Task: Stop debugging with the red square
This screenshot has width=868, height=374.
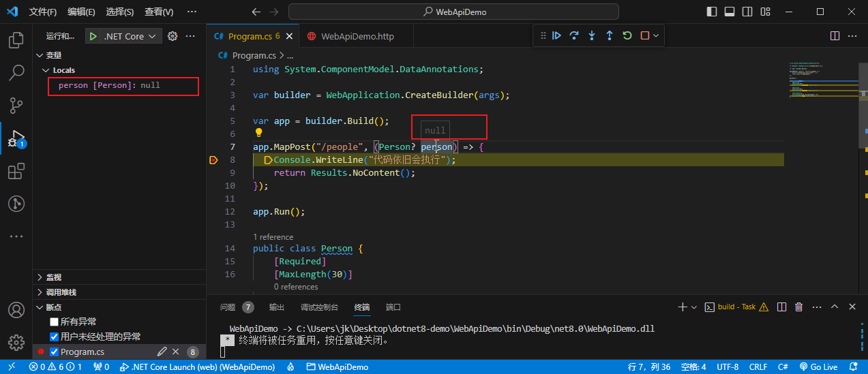Action: click(x=645, y=36)
